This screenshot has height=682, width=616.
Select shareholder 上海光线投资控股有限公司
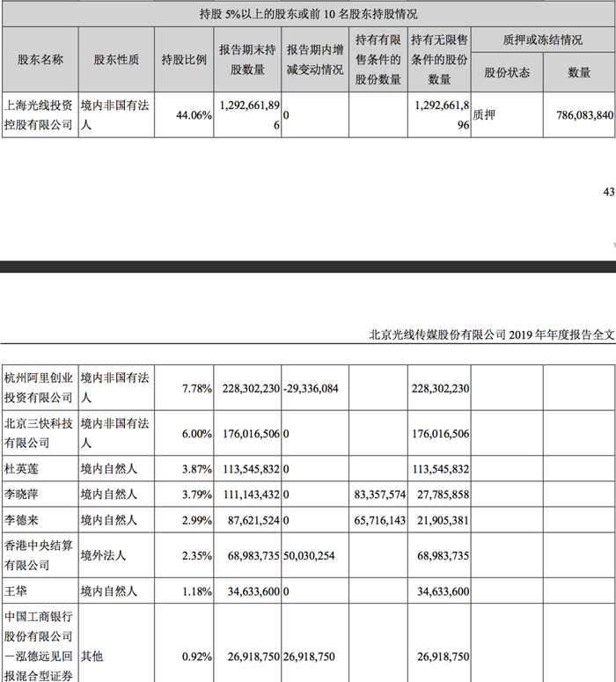tap(39, 114)
